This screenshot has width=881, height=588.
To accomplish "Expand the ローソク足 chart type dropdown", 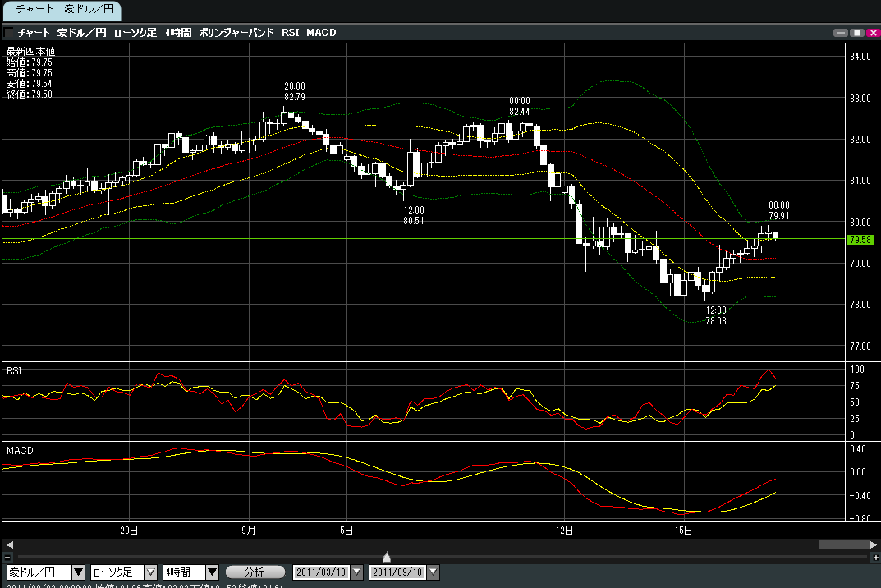I will (151, 572).
